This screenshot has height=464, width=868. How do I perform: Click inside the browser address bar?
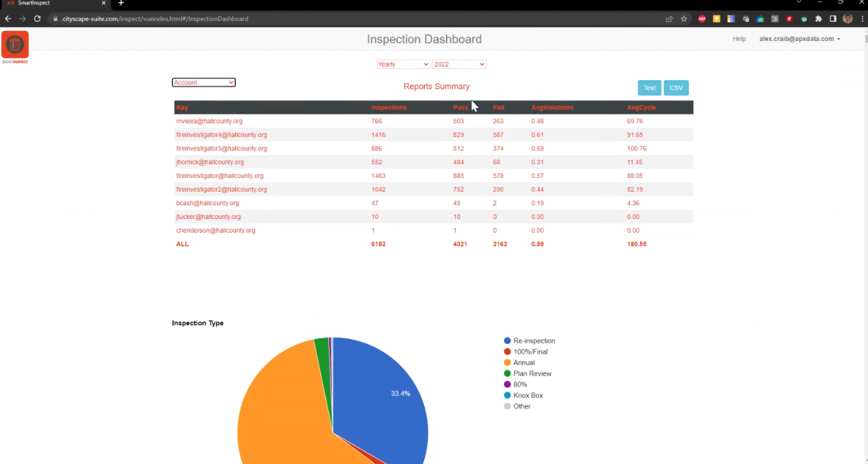coord(249,19)
